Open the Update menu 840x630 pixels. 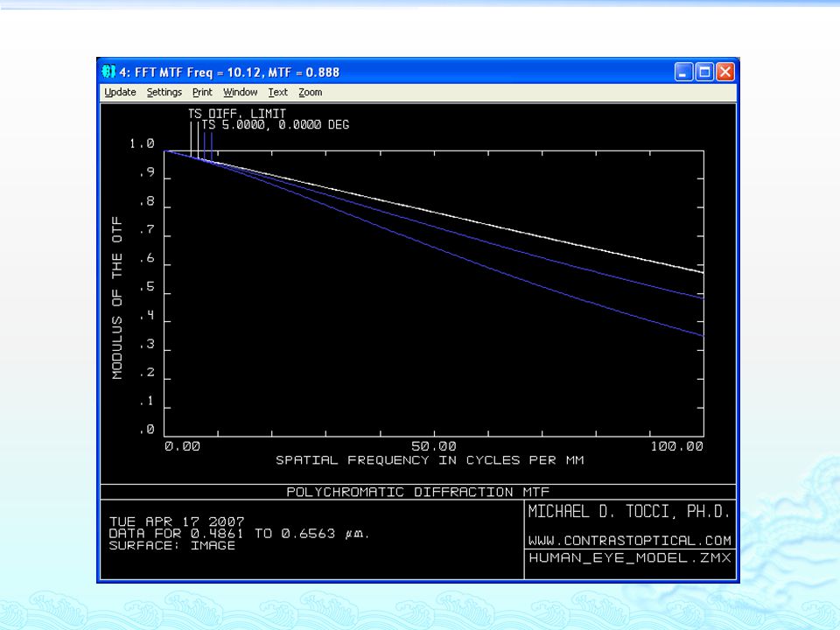[120, 92]
